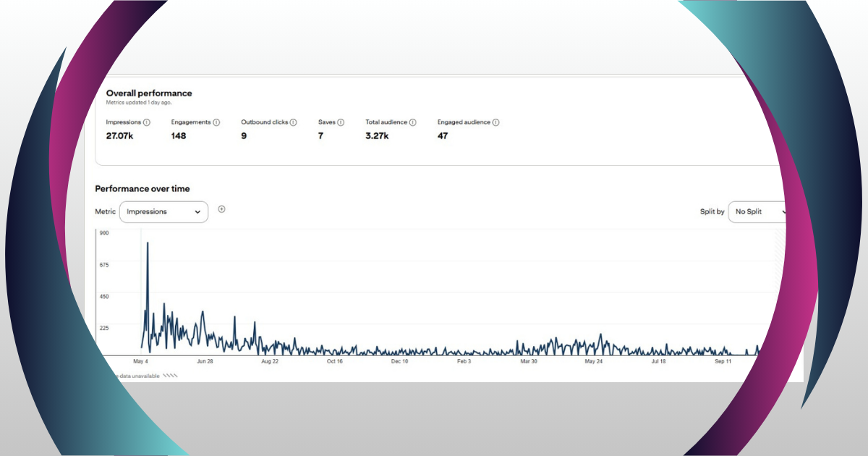Expand the Split by No Split dropdown
868x456 pixels.
click(757, 212)
